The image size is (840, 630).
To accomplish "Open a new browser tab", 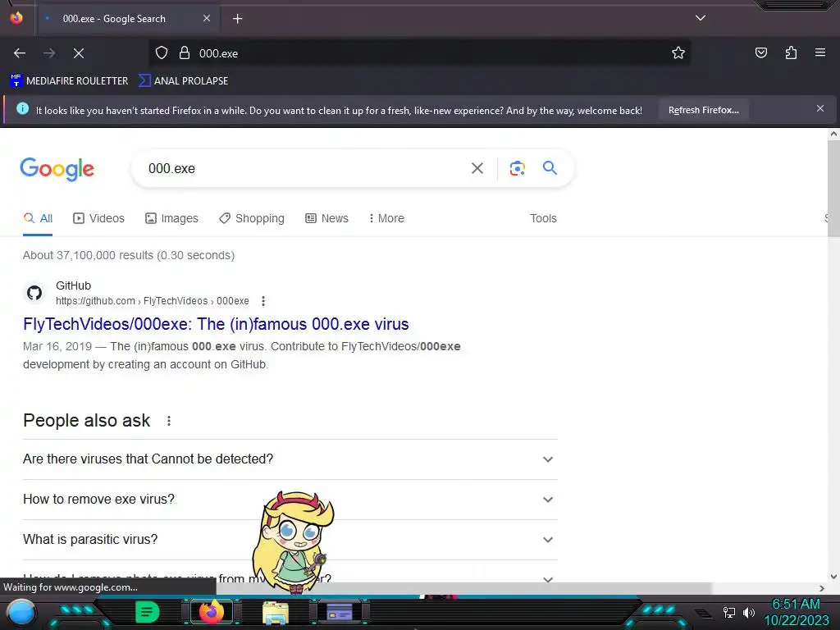I will pyautogui.click(x=237, y=19).
